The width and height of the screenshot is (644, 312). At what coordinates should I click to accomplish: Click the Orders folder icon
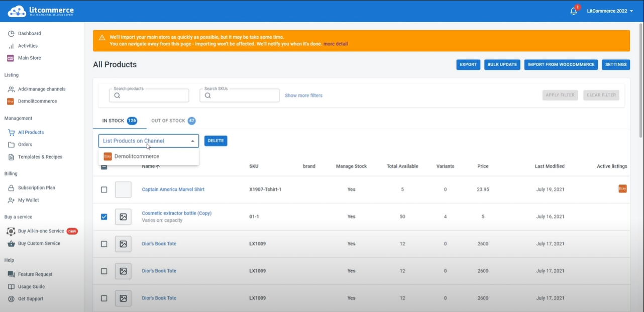11,145
